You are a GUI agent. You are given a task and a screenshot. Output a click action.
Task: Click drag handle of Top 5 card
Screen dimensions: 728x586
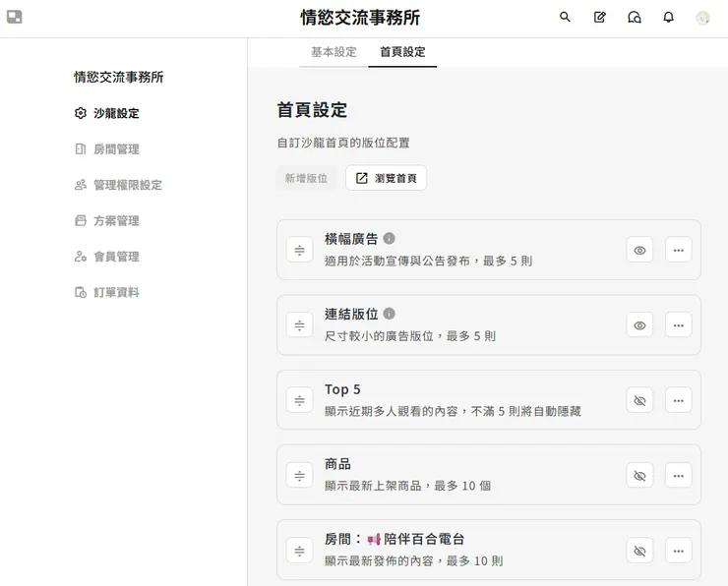299,400
